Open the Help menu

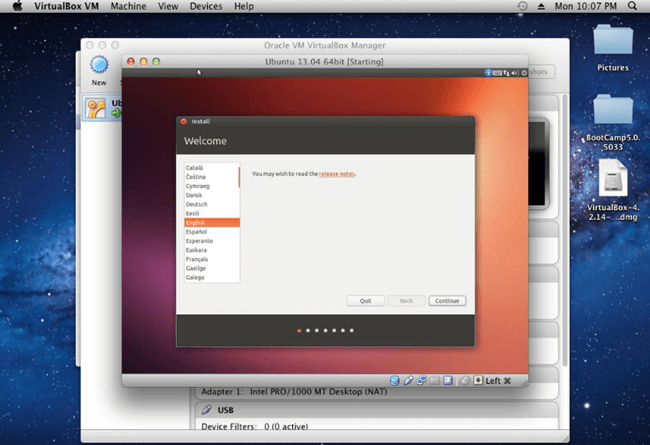[x=244, y=6]
